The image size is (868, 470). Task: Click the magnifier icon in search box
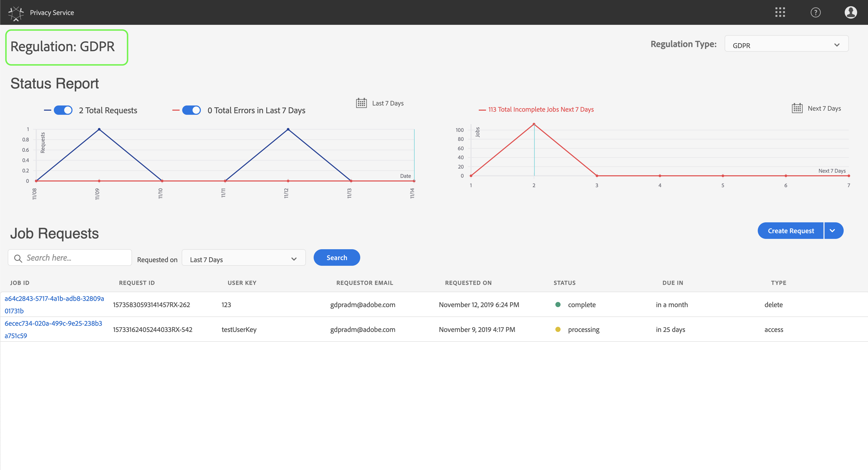[18, 258]
